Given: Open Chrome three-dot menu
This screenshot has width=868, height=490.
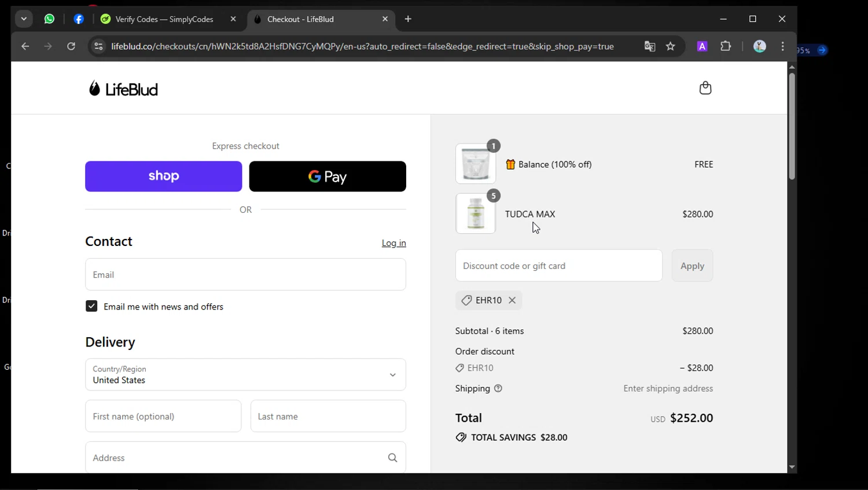Looking at the screenshot, I should coord(783,46).
